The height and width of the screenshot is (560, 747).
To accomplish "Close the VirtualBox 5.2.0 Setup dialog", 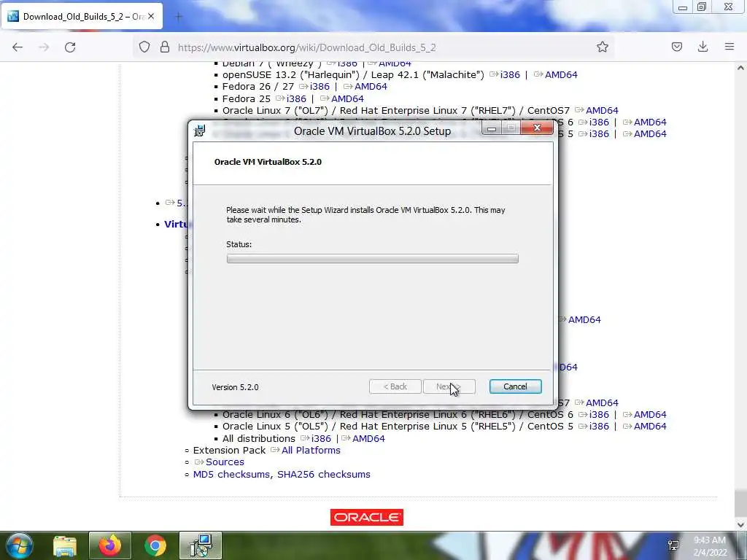I will pyautogui.click(x=537, y=128).
